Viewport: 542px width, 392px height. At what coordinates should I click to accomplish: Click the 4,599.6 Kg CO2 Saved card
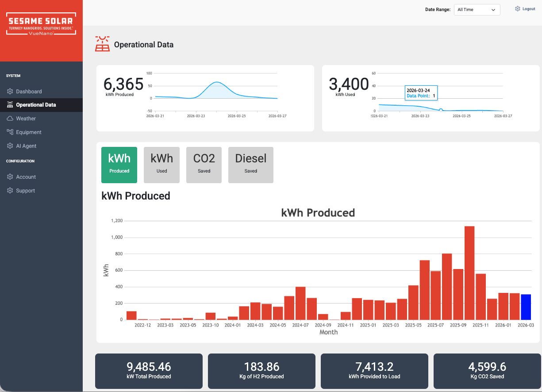(x=487, y=371)
